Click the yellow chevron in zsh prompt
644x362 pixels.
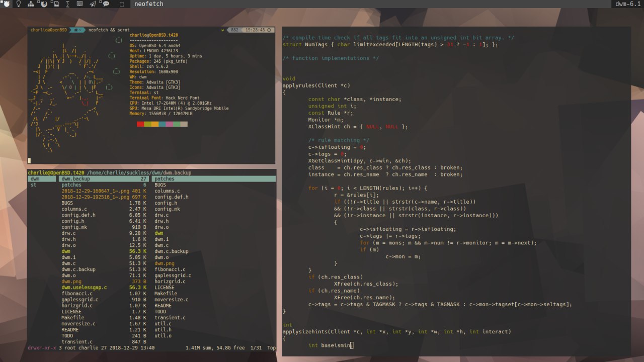coord(223,30)
